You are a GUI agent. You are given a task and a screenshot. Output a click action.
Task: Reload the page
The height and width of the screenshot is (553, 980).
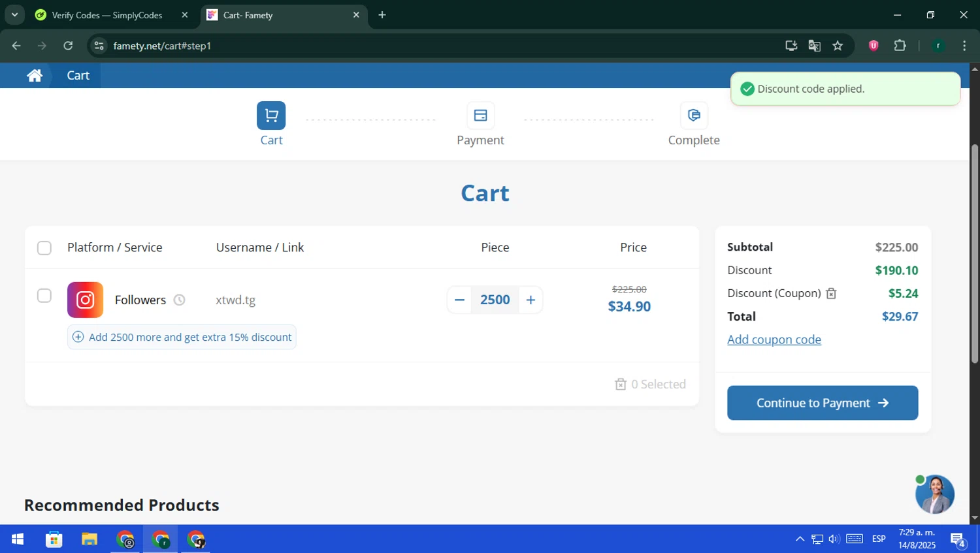[68, 46]
